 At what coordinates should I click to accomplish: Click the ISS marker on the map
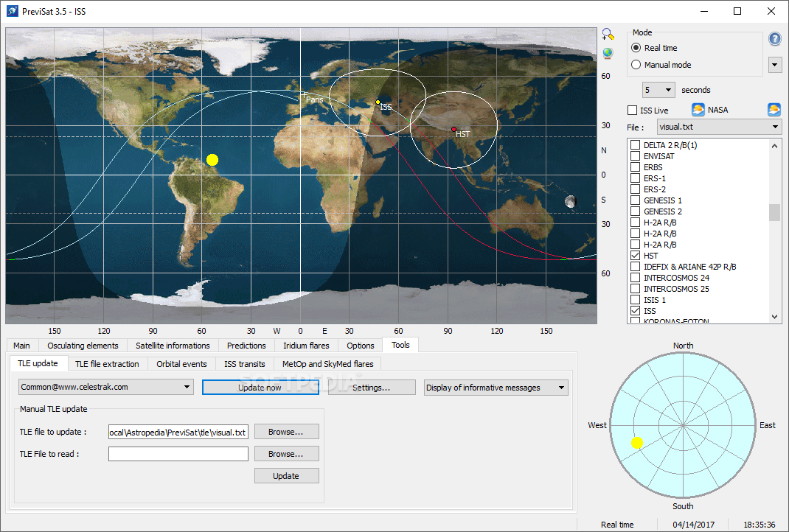(x=378, y=102)
